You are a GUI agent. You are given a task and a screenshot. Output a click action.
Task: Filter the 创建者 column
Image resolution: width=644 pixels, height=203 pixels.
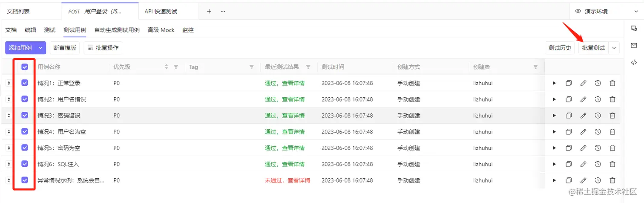click(536, 67)
